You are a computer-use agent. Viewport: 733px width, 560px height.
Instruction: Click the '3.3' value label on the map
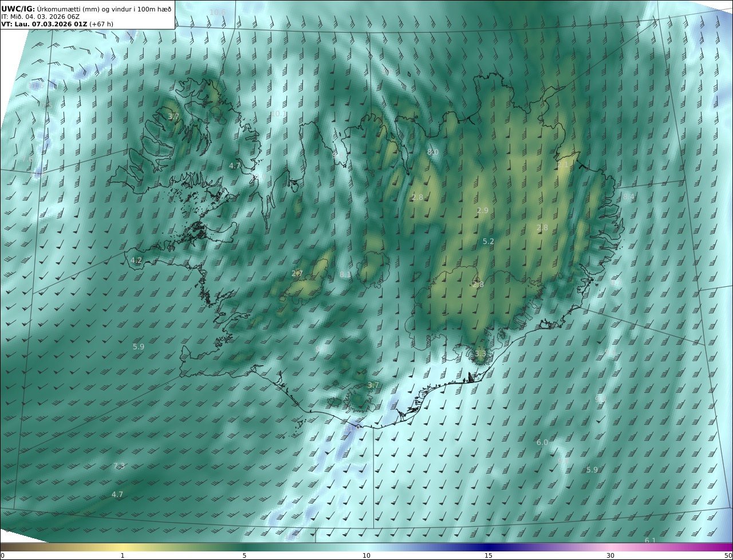pos(480,354)
